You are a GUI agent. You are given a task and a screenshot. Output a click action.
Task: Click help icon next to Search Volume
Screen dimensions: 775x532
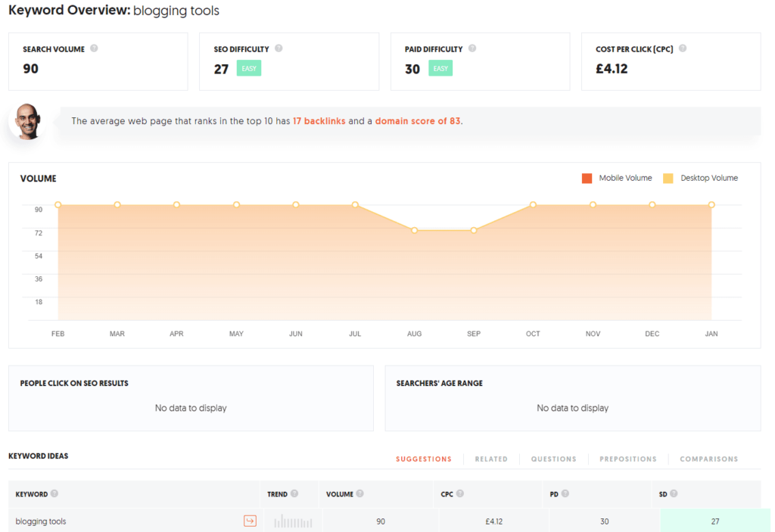tap(94, 48)
